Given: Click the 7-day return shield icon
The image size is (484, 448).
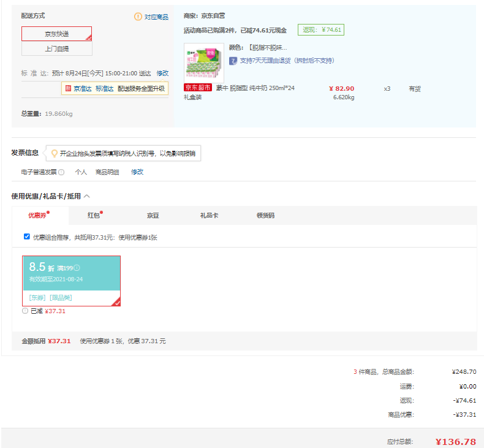Looking at the screenshot, I should (x=233, y=61).
